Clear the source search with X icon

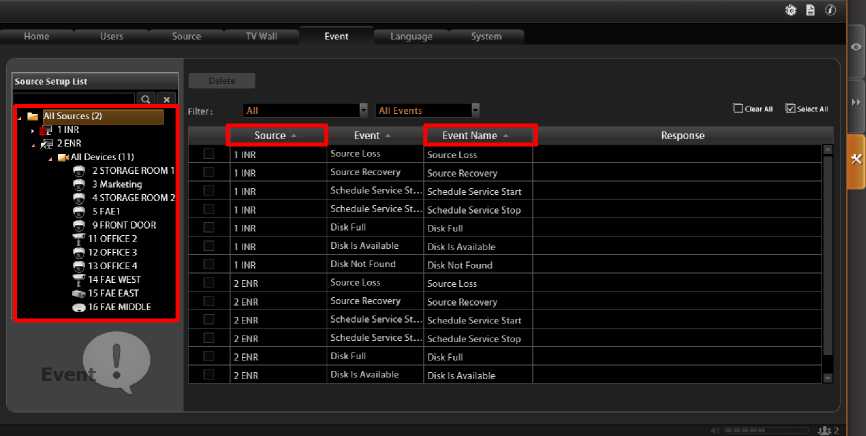(166, 100)
